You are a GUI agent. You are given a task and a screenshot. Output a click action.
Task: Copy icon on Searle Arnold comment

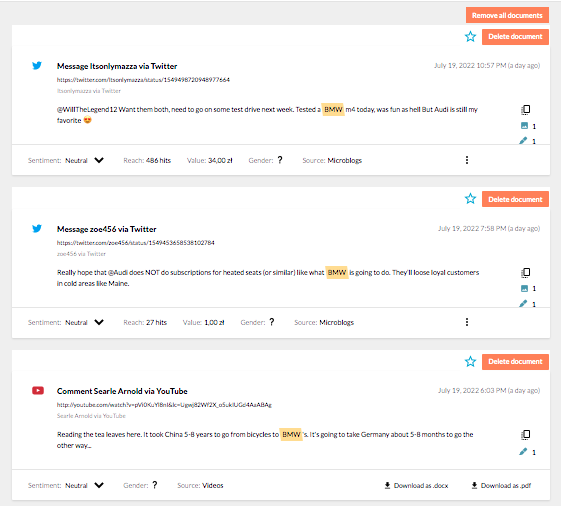click(x=526, y=435)
